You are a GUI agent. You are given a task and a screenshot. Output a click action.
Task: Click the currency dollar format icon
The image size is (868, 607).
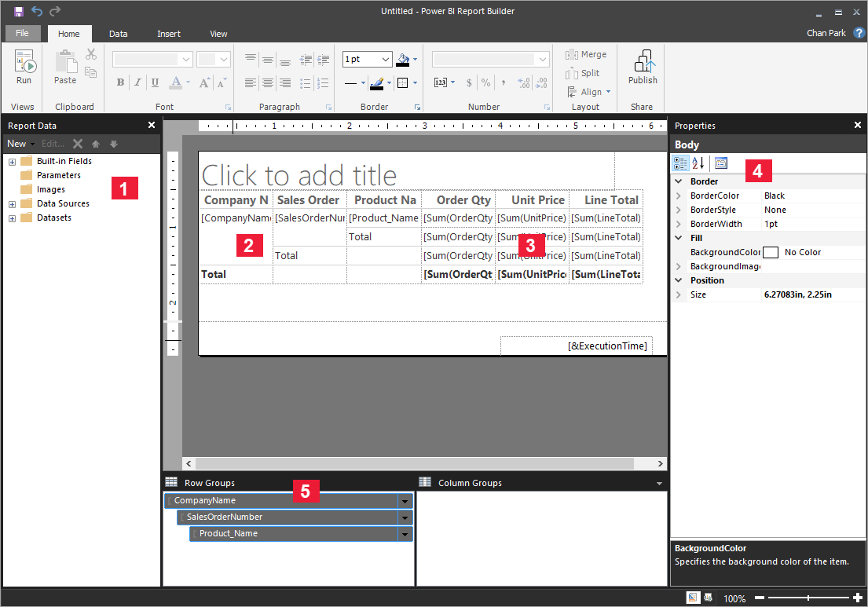pyautogui.click(x=469, y=83)
